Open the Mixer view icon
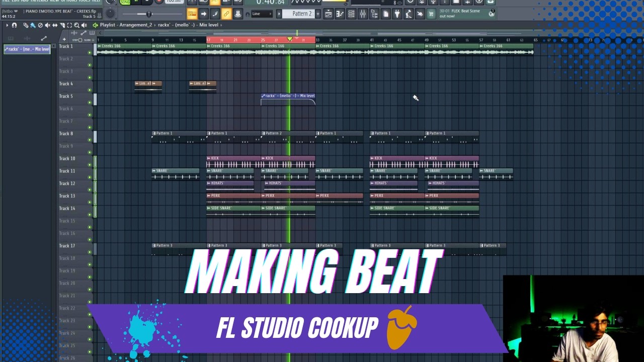Image resolution: width=644 pixels, height=362 pixels. tap(363, 14)
